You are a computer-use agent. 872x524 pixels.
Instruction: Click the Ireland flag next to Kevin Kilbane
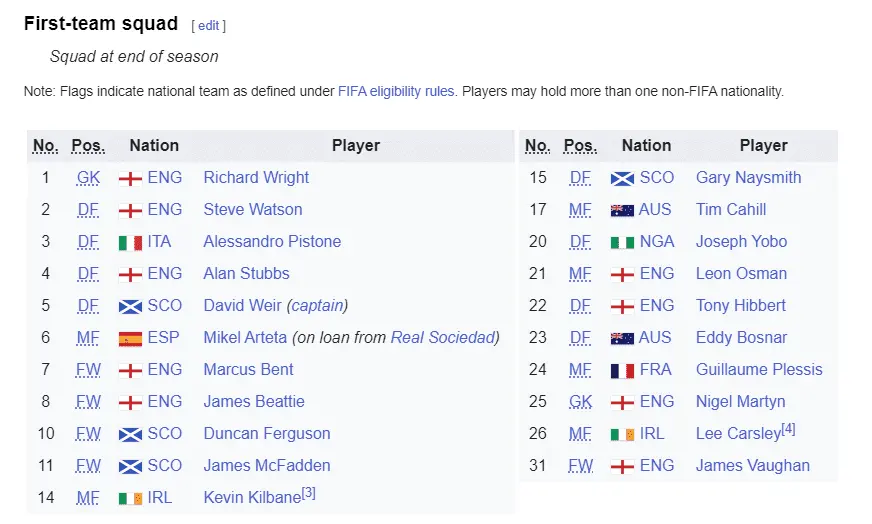(x=130, y=498)
